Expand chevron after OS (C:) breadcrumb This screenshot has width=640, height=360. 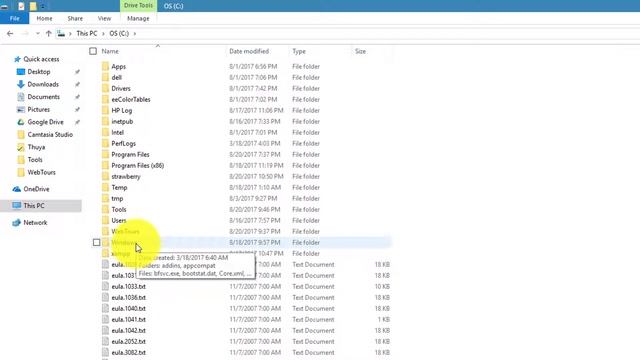point(135,33)
